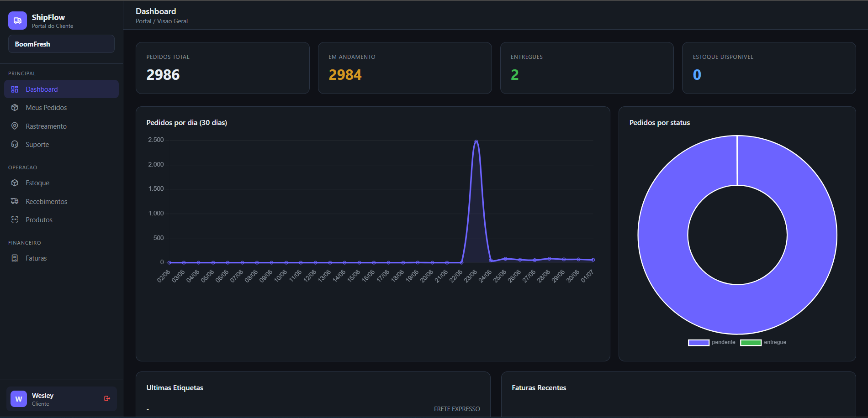Click the Pedidos por status heading
Viewport: 868px width, 418px height.
tap(660, 122)
